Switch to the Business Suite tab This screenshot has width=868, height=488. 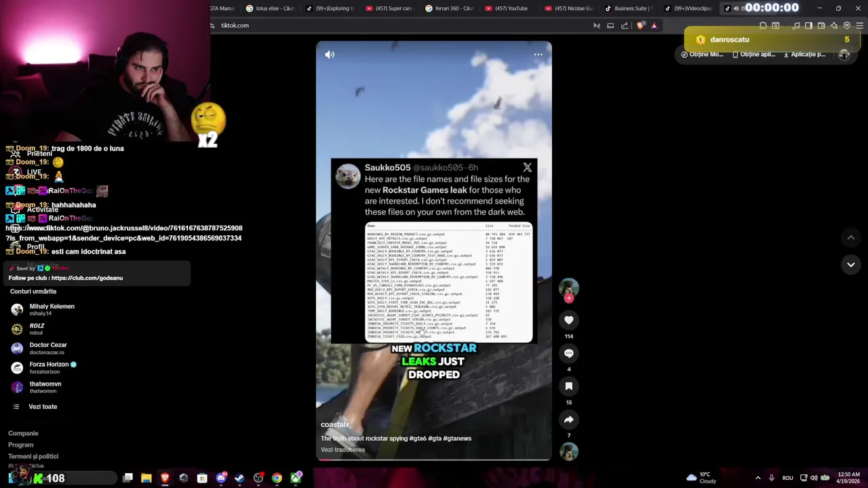[x=630, y=8]
